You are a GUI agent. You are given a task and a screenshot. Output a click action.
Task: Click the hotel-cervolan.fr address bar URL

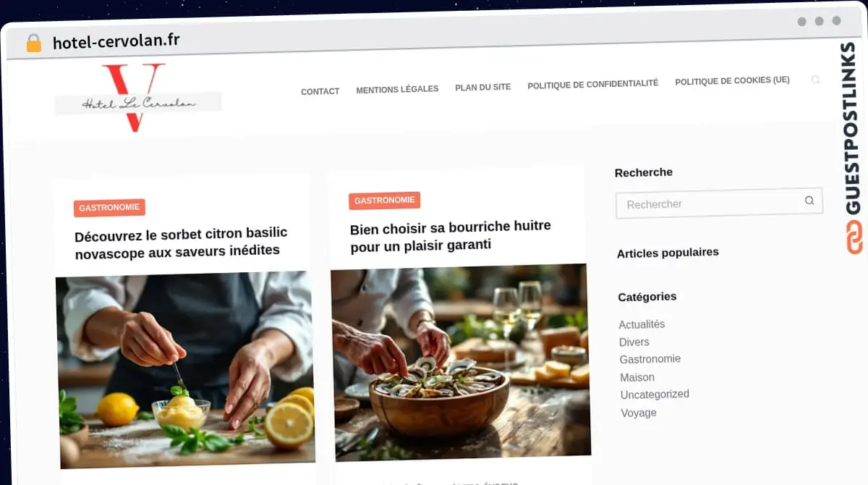click(116, 41)
